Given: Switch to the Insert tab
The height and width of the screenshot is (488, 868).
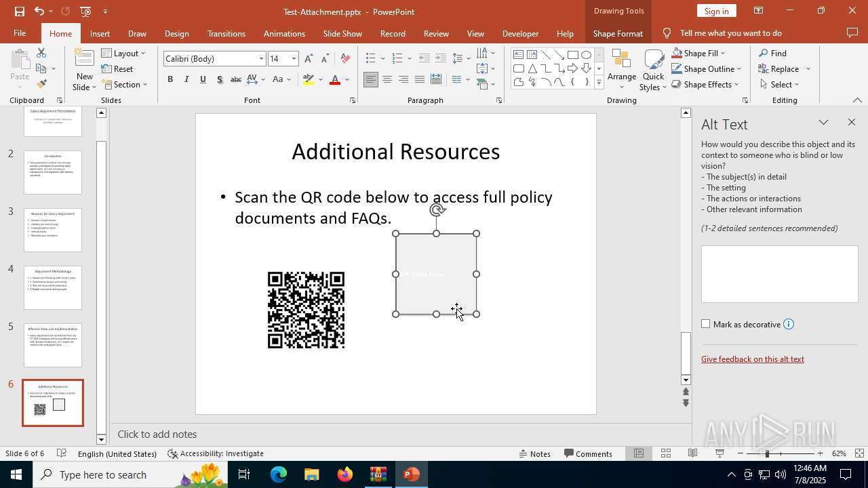Looking at the screenshot, I should point(100,33).
